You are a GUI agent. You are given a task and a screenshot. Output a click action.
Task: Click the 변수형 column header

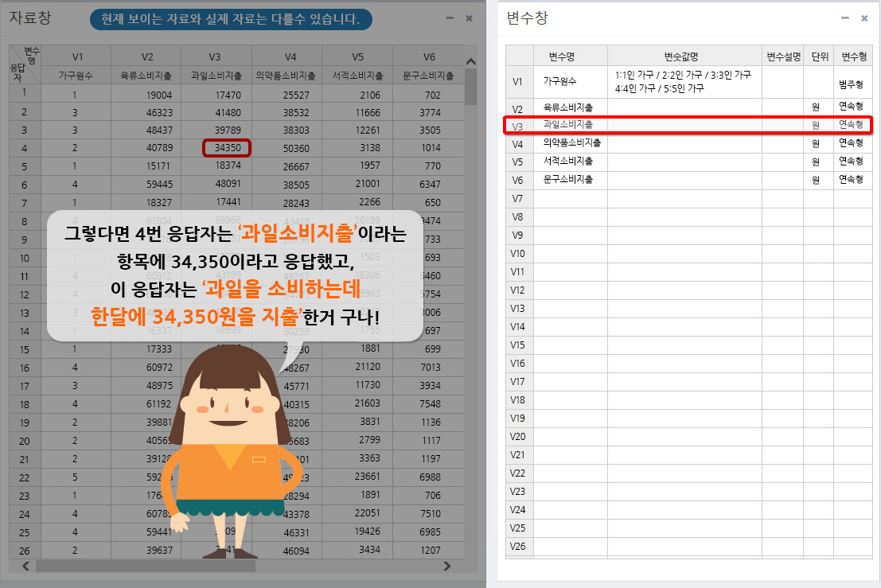pyautogui.click(x=853, y=56)
